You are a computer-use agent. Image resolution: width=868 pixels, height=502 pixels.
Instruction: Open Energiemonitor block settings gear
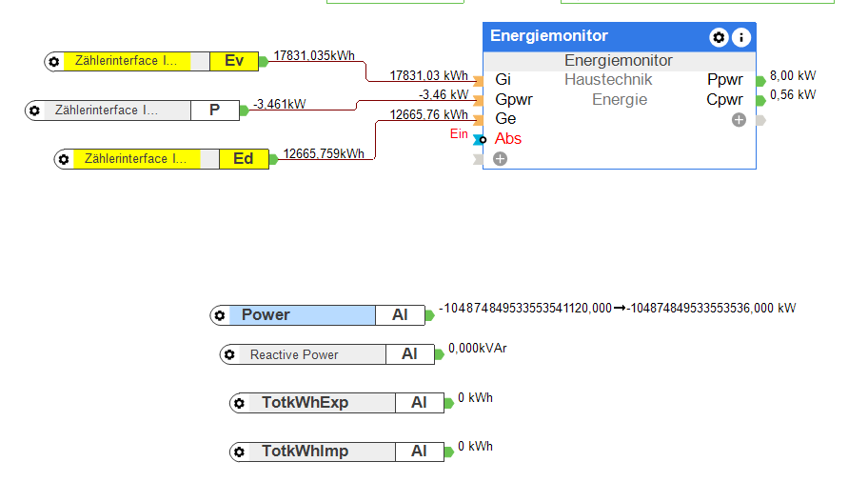[x=719, y=37]
